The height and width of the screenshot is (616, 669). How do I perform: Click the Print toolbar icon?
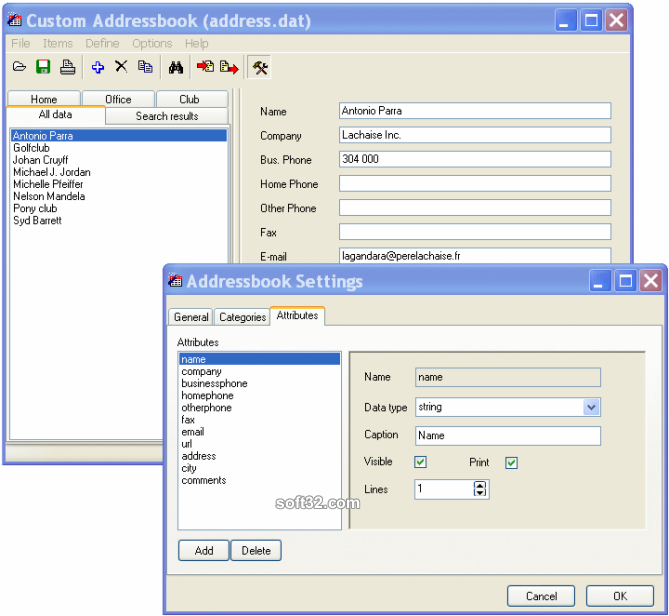point(67,67)
